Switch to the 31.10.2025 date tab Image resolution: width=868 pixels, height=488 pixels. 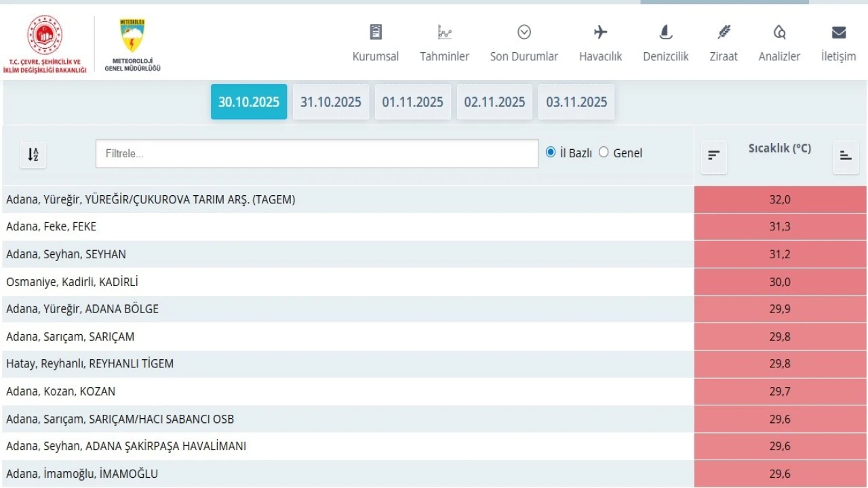[331, 102]
